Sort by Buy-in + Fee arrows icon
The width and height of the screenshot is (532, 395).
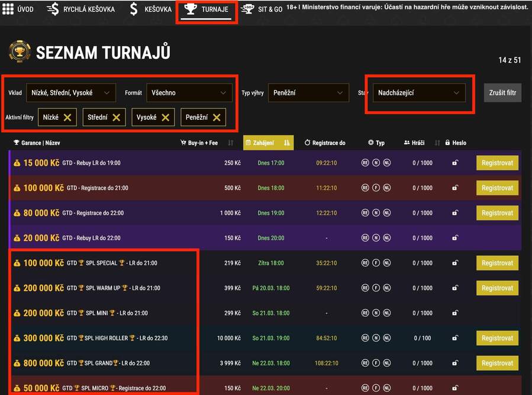click(231, 143)
